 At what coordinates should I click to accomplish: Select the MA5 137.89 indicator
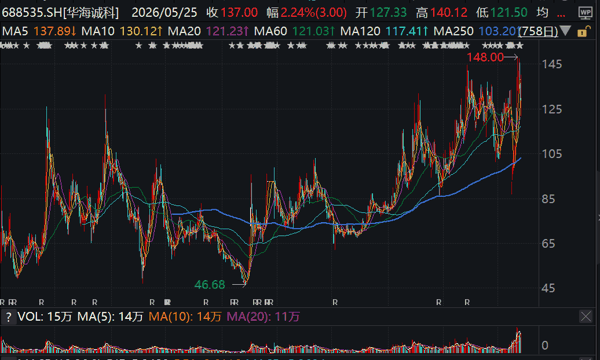click(x=39, y=31)
